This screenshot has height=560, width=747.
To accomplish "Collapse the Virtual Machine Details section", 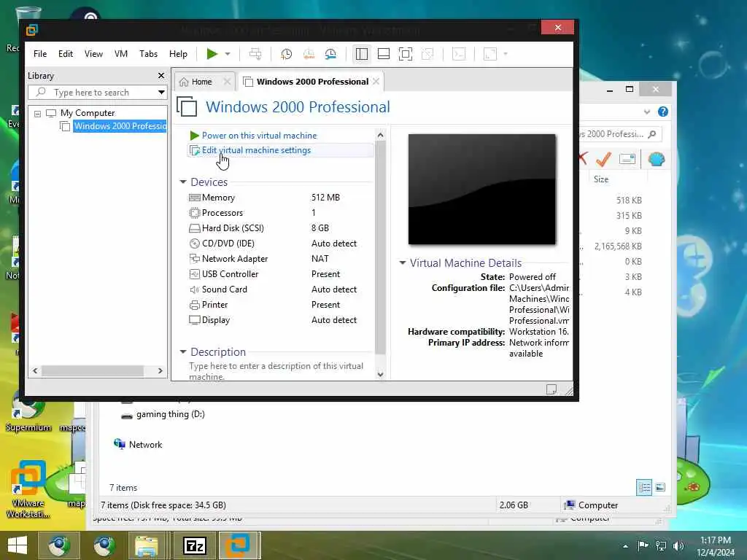I will point(403,262).
